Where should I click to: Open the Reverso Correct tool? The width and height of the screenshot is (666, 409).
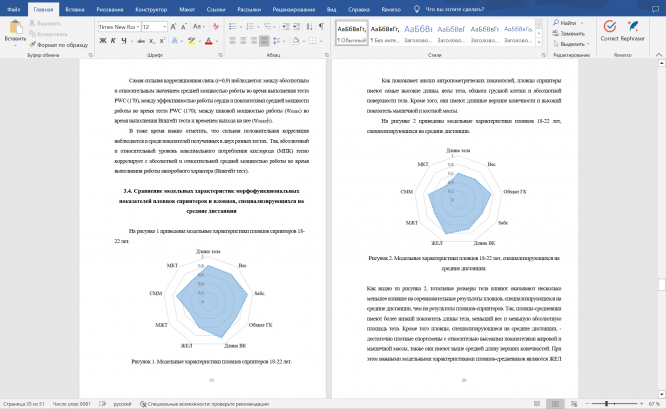610,31
